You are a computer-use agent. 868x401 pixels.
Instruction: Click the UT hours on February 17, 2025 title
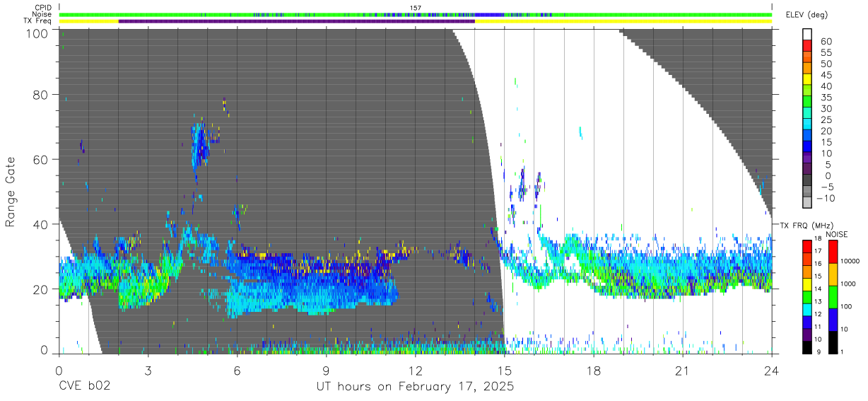[x=414, y=387]
